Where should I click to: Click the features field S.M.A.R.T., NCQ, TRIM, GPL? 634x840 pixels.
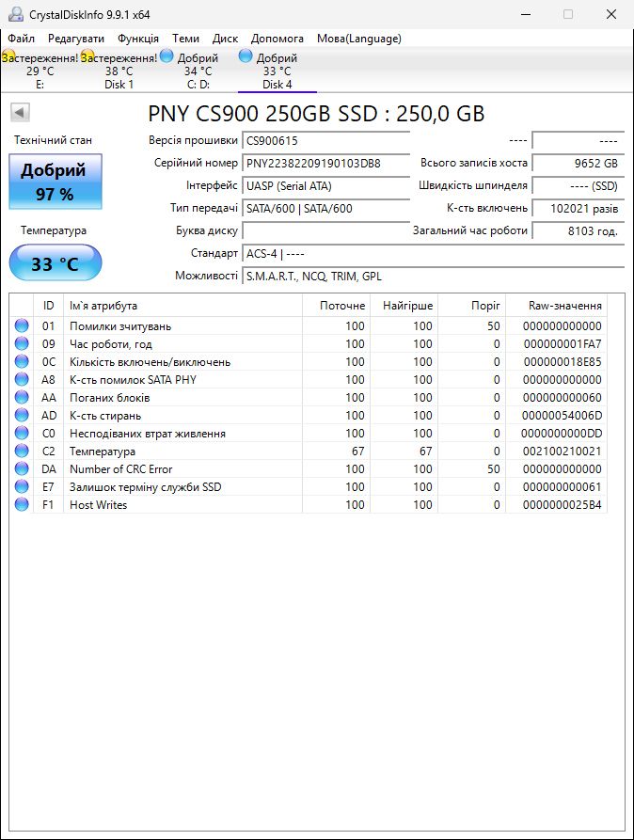tap(433, 276)
